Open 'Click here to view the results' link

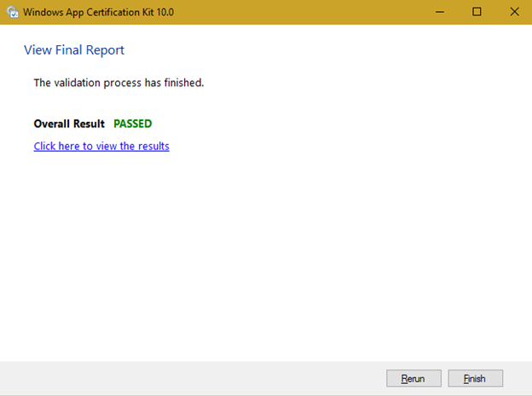tap(101, 146)
